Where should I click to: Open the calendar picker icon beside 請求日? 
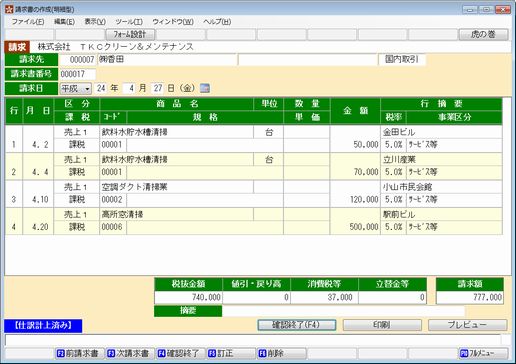(x=205, y=88)
